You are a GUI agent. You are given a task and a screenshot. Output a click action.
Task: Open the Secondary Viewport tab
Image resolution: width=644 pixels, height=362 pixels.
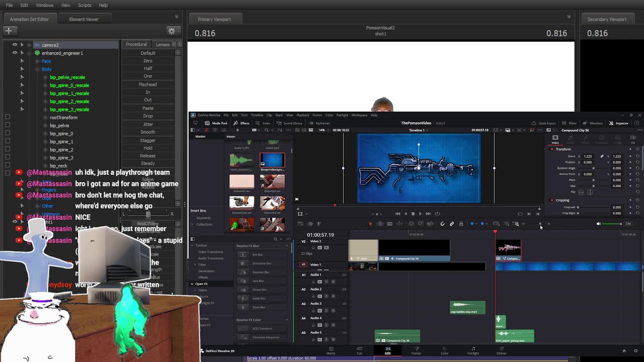click(x=607, y=19)
